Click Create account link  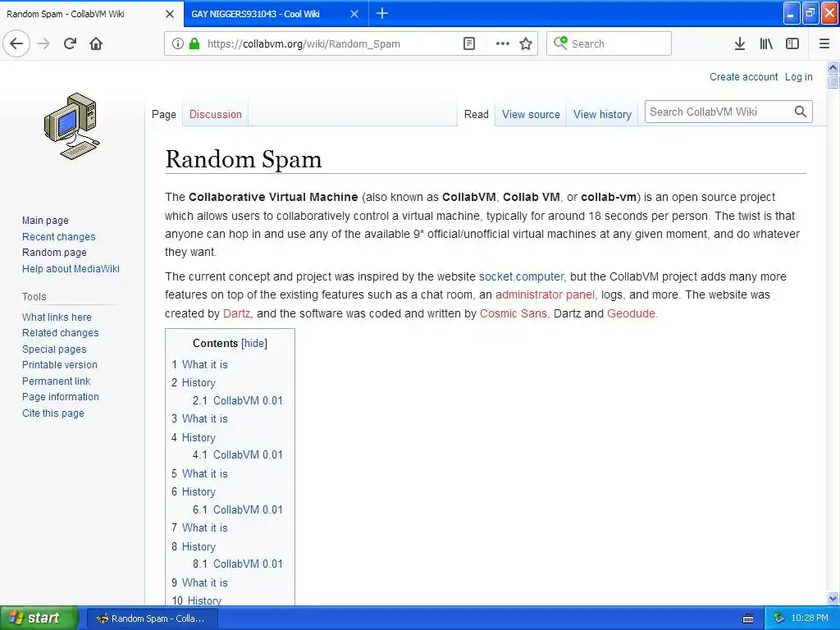pyautogui.click(x=743, y=76)
